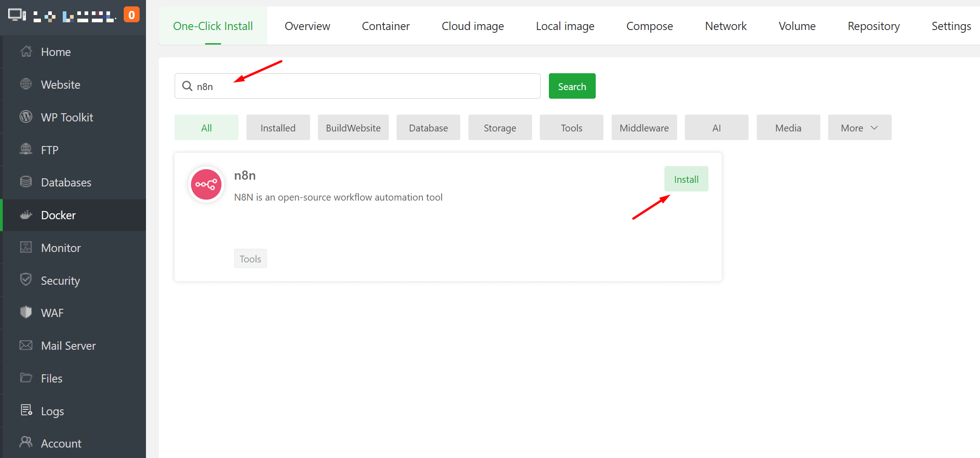Screen dimensions: 980x458
Task: Click the Logs document icon
Action: pyautogui.click(x=26, y=410)
